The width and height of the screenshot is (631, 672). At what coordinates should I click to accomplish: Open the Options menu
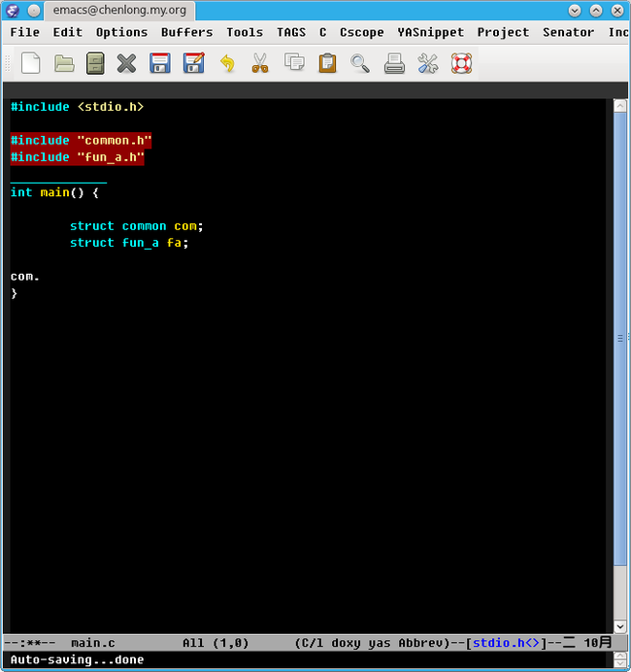(121, 32)
